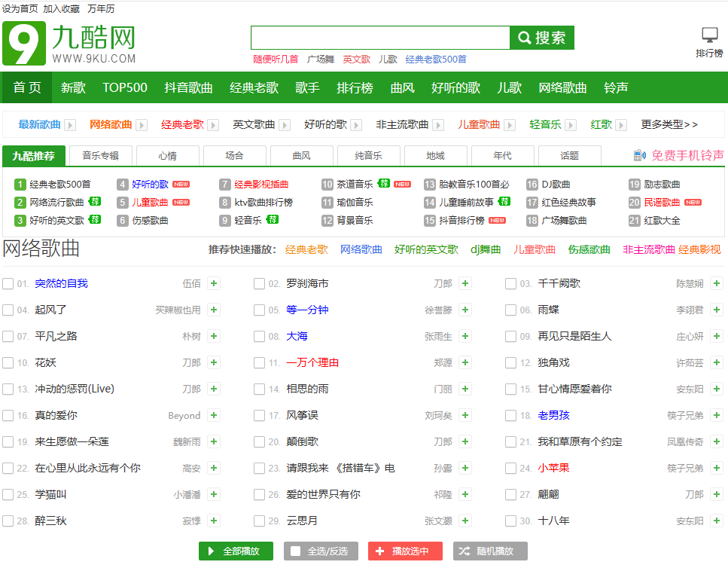Switch to the 心情 tab

click(x=168, y=156)
